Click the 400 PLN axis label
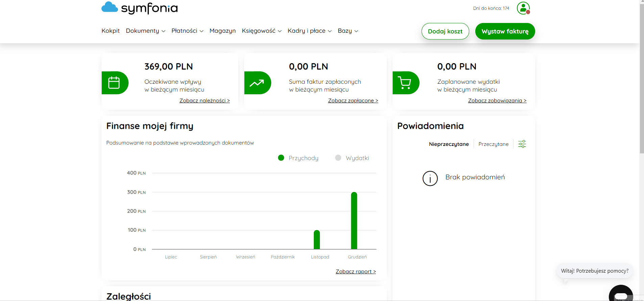The width and height of the screenshot is (644, 301). point(136,173)
